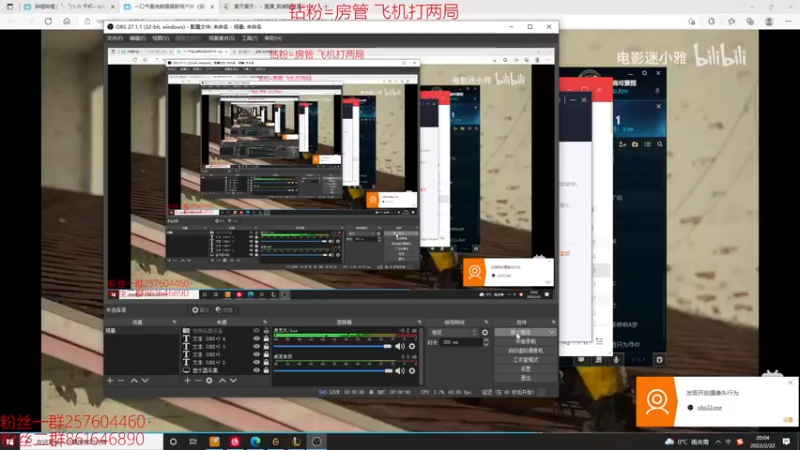
Task: Toggle visibility of text (GDI+) source
Action: pyautogui.click(x=257, y=355)
